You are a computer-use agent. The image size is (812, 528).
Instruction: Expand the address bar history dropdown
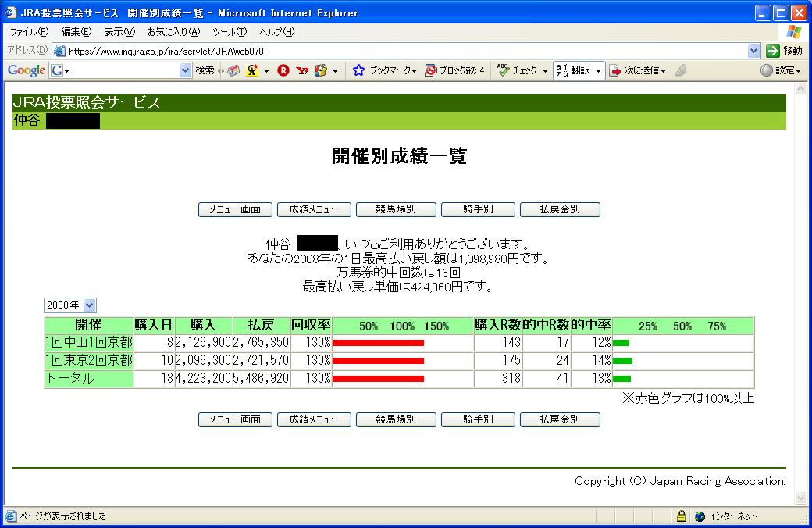pyautogui.click(x=753, y=51)
